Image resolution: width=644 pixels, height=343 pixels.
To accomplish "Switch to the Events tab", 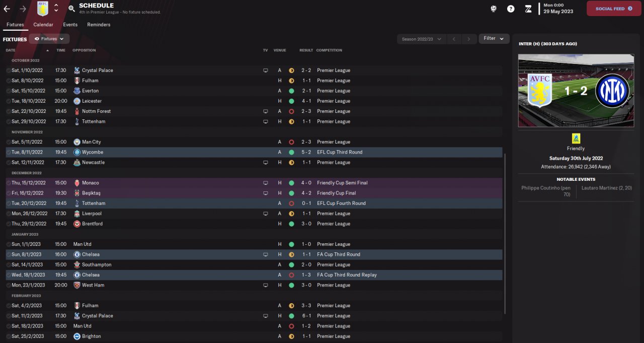I will click(70, 25).
